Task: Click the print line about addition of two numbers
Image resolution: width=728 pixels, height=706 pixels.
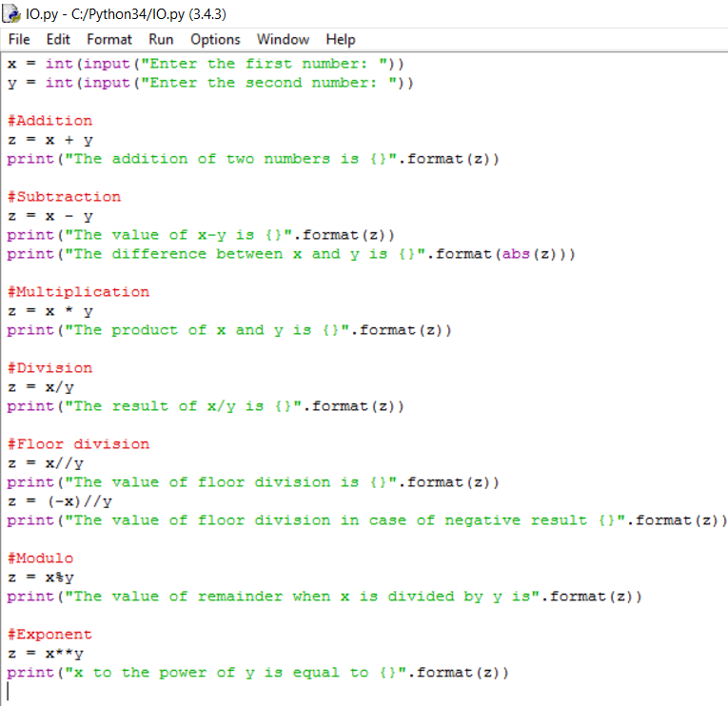Action: point(253,159)
